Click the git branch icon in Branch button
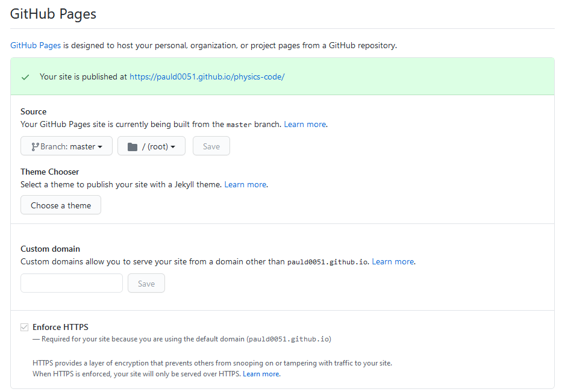565x392 pixels. [x=35, y=147]
